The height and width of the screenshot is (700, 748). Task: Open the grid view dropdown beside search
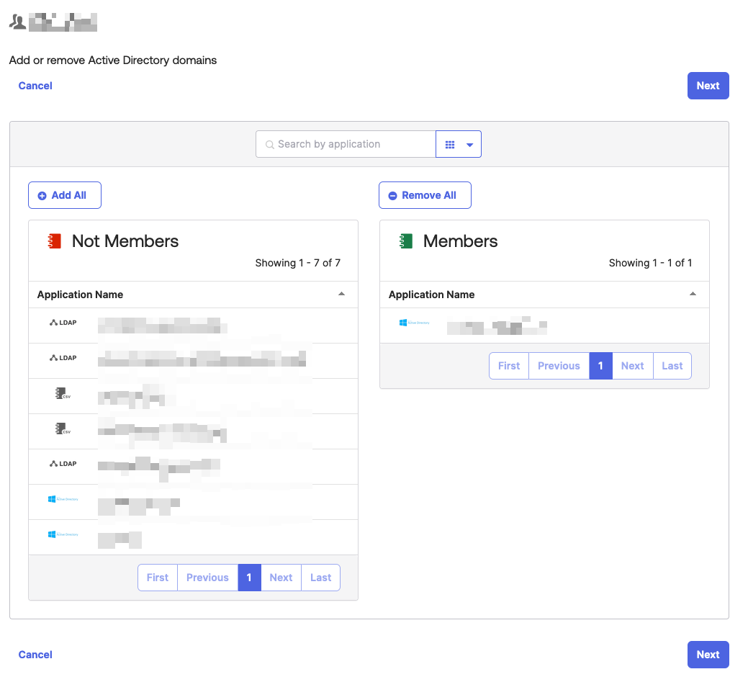pos(459,145)
